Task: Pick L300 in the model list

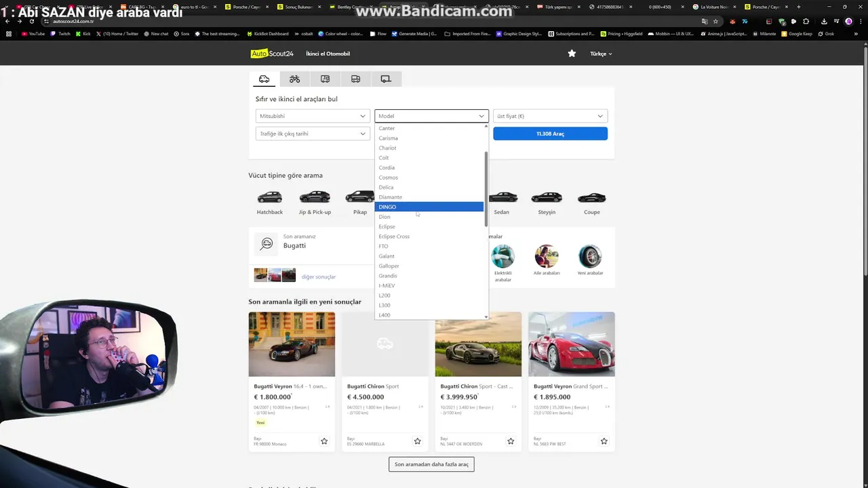Action: tap(429, 305)
